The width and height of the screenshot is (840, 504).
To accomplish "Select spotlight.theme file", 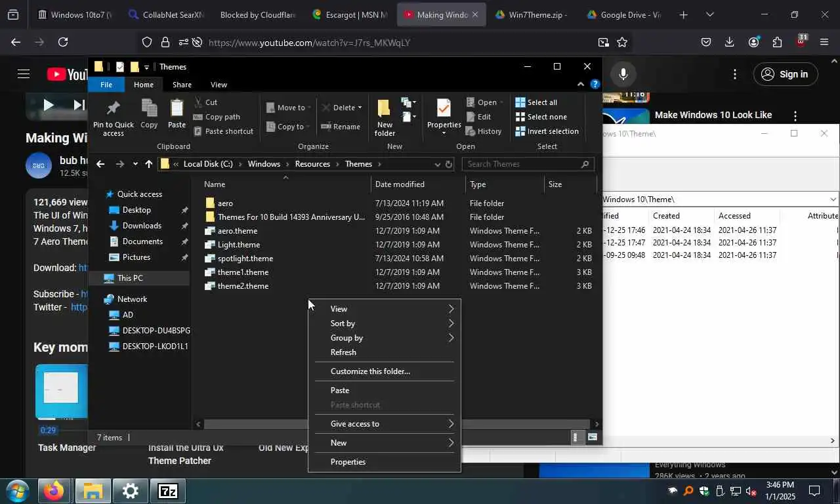I will (x=245, y=259).
